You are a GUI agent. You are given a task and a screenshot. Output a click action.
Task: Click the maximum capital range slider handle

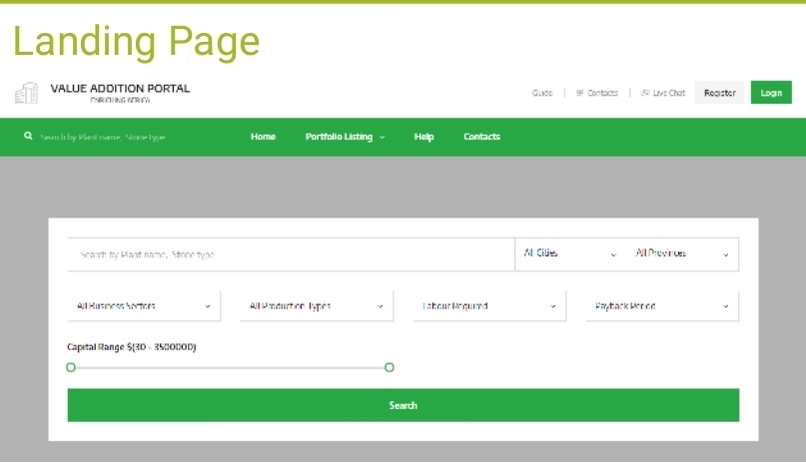[389, 367]
